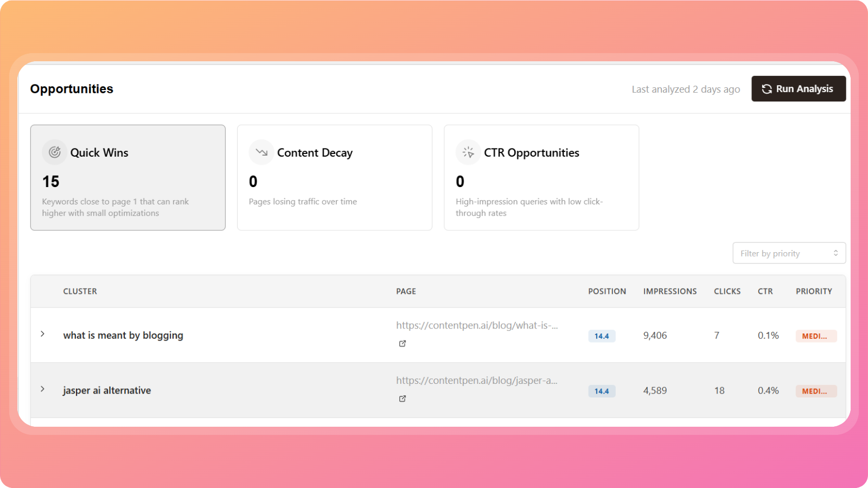Open the contentpen.ai what-is blog URL
The height and width of the screenshot is (488, 868).
476,325
